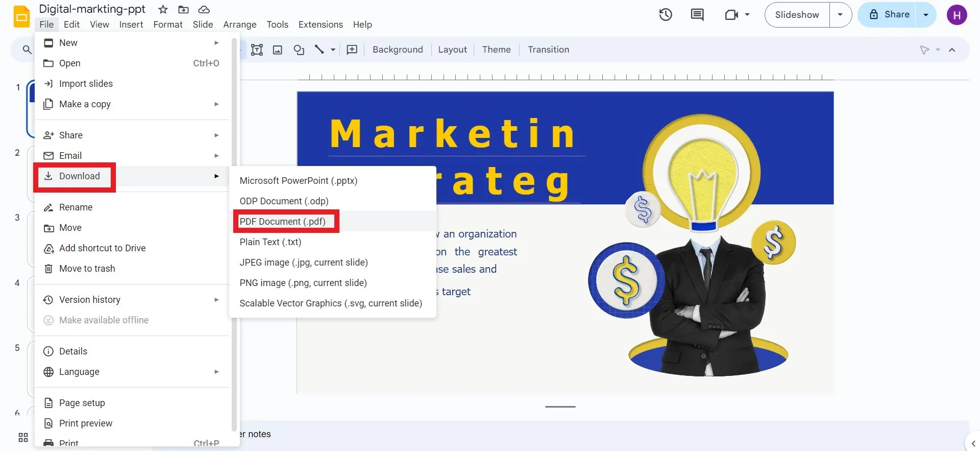Expand the pointer mode dropdown arrow
Viewport: 980px width, 451px height.
[938, 50]
